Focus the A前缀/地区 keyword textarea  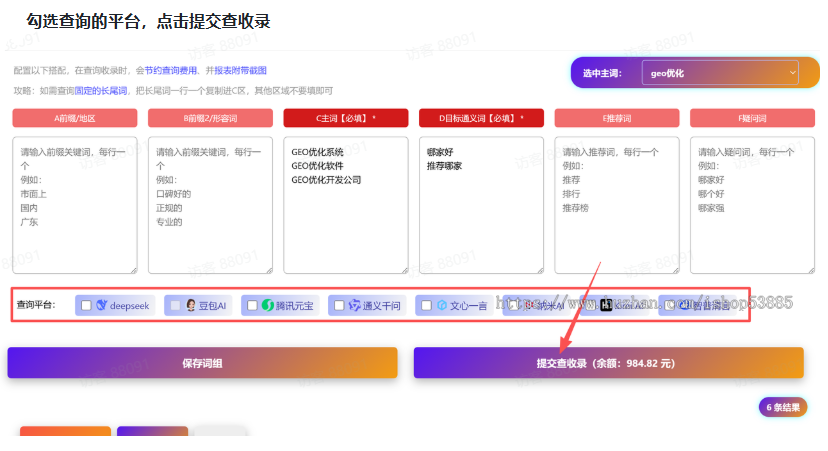pos(75,205)
